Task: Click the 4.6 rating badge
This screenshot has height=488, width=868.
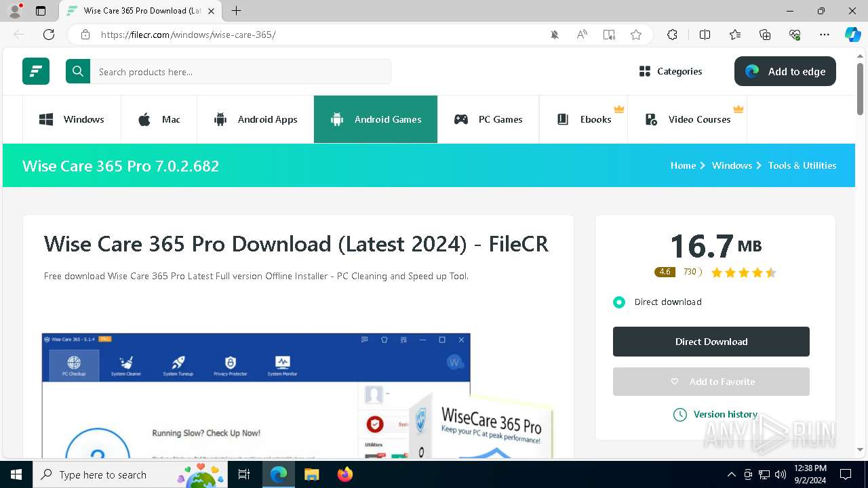Action: click(x=665, y=272)
